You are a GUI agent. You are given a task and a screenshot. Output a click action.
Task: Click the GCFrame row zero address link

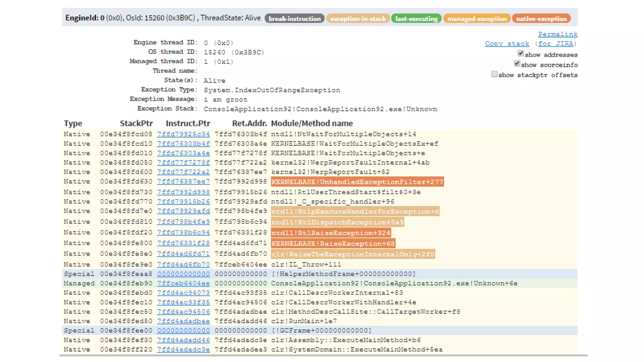[183, 331]
